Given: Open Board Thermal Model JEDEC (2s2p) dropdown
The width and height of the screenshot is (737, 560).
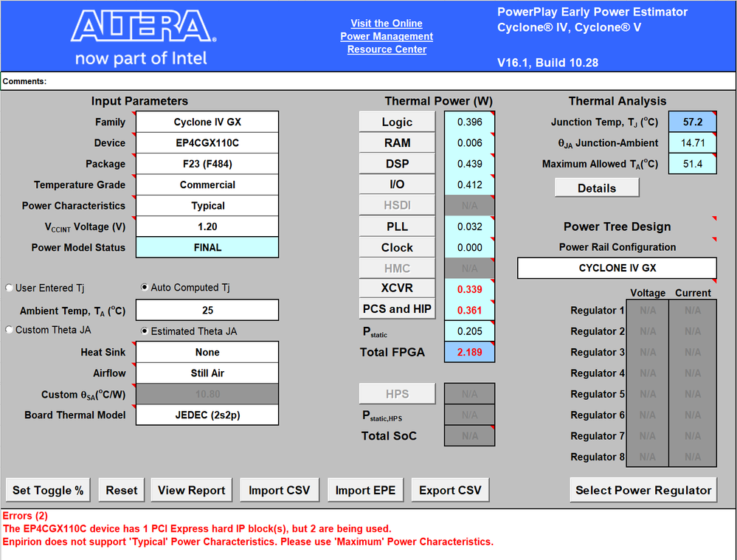Looking at the screenshot, I should pyautogui.click(x=207, y=415).
